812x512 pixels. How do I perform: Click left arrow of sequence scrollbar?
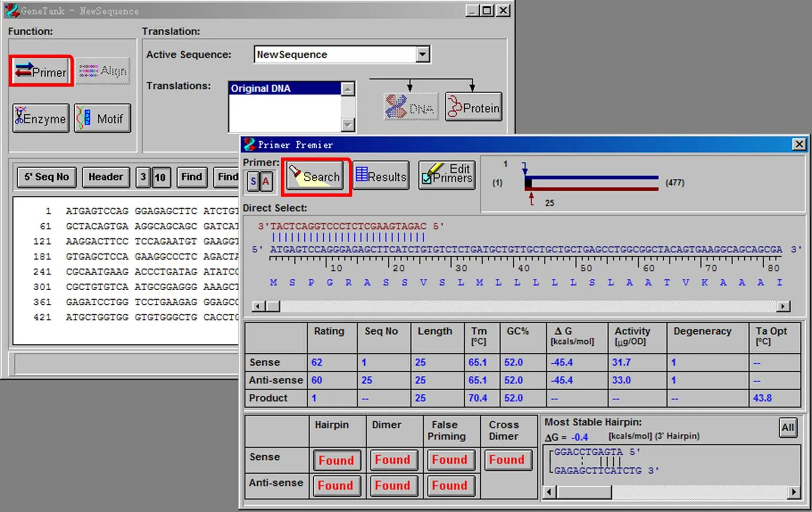point(258,306)
